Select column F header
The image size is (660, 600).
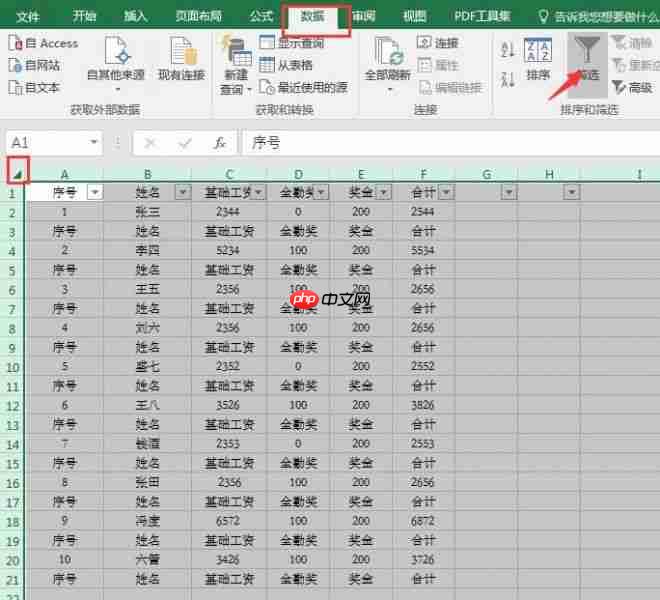pyautogui.click(x=423, y=174)
